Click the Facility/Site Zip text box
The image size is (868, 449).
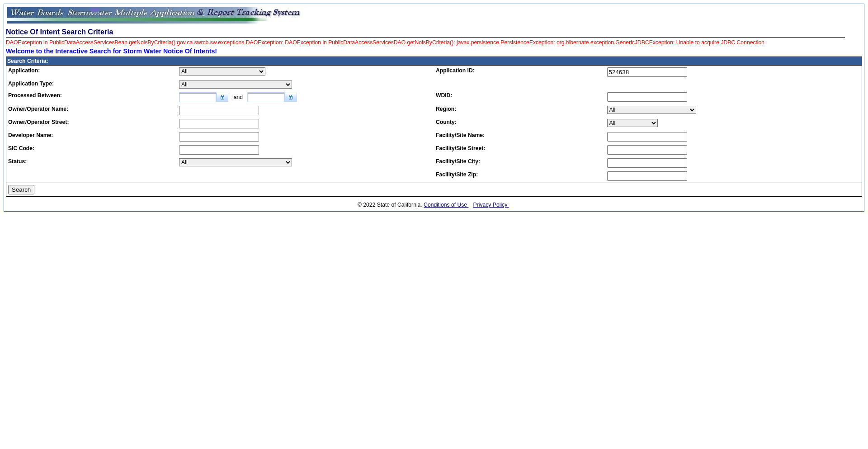pyautogui.click(x=646, y=176)
